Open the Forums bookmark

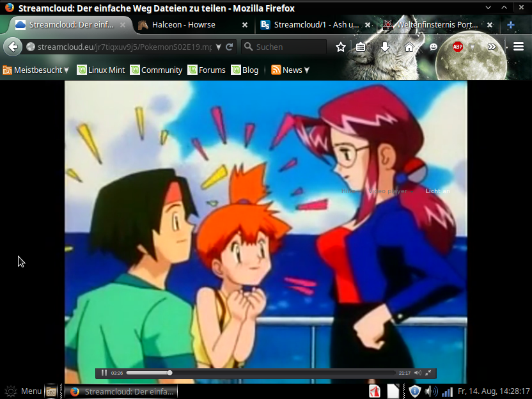(x=207, y=70)
